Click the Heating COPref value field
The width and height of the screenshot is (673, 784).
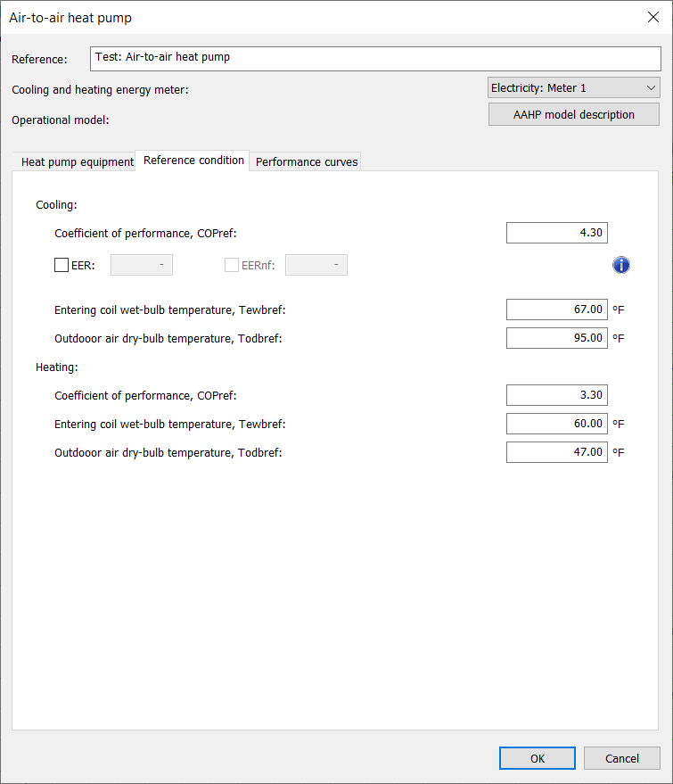click(x=556, y=395)
